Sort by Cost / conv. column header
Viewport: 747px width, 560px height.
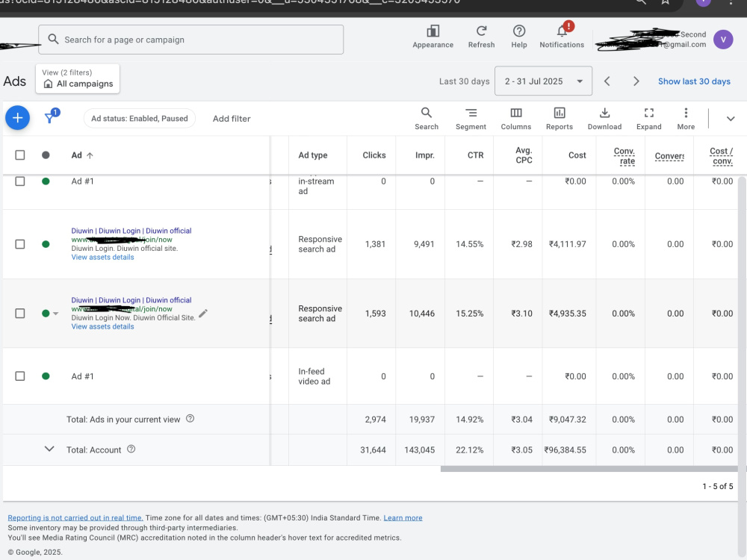pos(722,156)
